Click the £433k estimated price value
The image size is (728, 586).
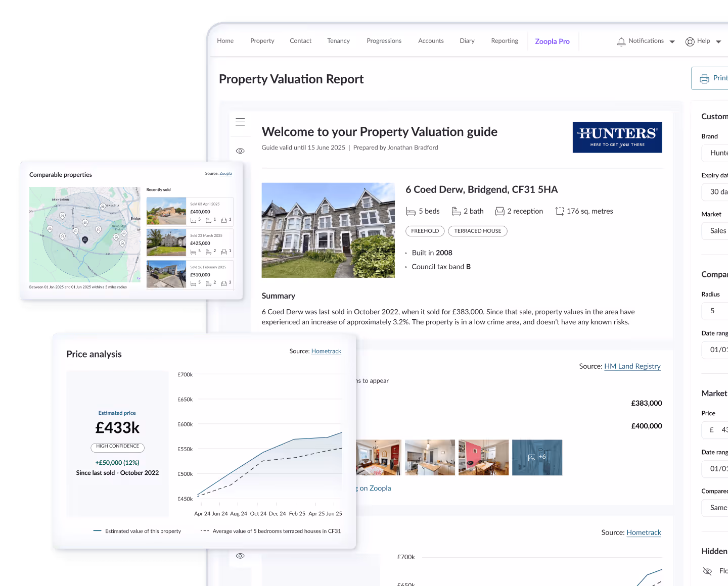click(x=117, y=428)
